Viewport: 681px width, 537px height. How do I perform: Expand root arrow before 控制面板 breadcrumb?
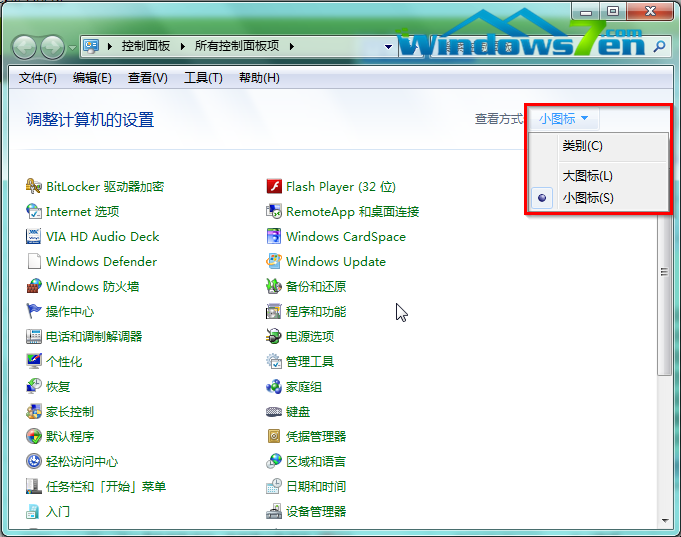point(110,46)
